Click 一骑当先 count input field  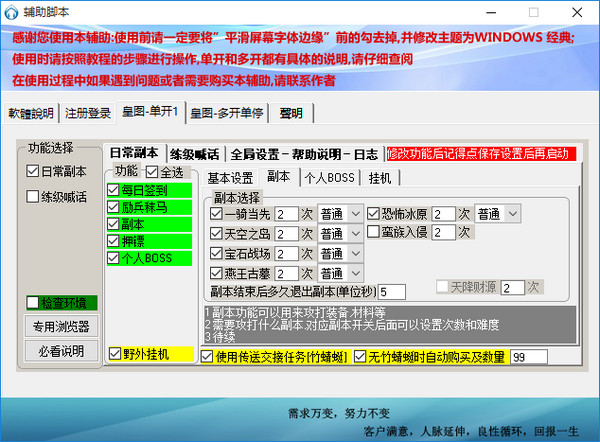[x=286, y=214]
